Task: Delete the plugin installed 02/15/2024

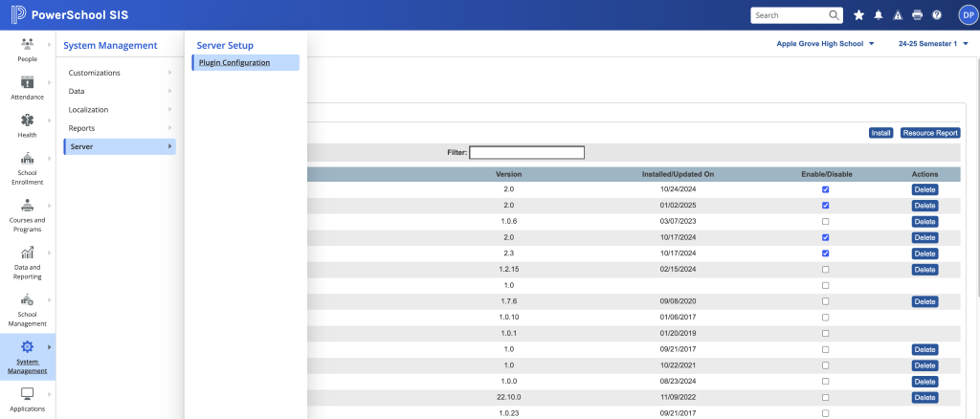Action: tap(925, 269)
